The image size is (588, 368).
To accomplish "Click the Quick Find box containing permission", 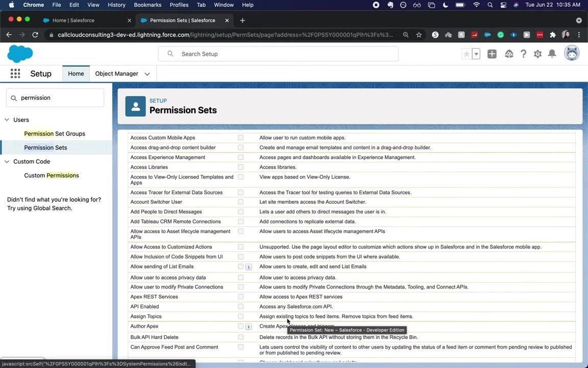I will (x=55, y=98).
